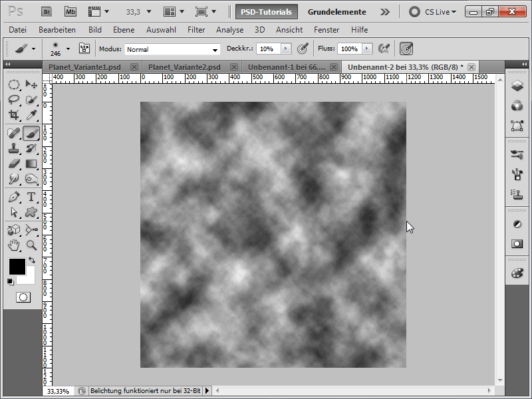Select the Eyedropper tool

pyautogui.click(x=31, y=114)
